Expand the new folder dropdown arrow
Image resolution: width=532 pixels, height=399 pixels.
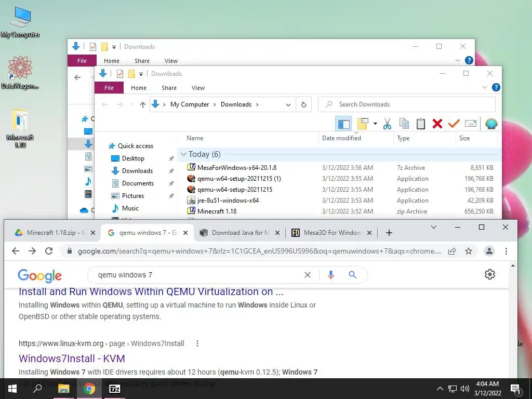click(x=375, y=124)
